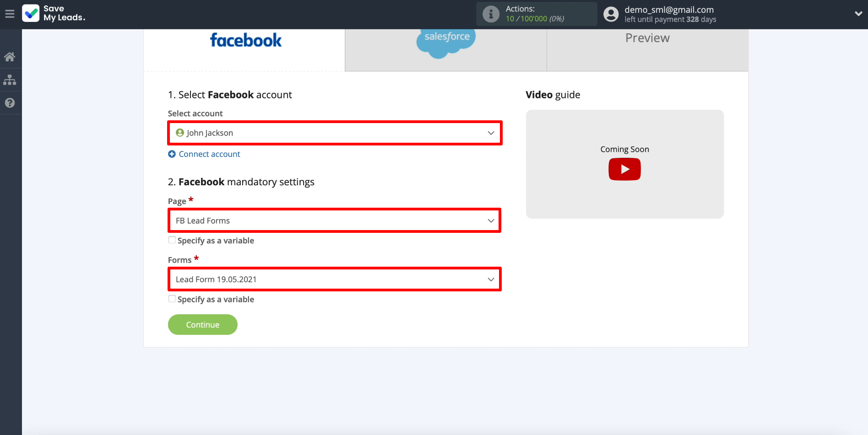This screenshot has height=435, width=868.
Task: Click the '1. Select Facebook account' heading
Action: click(x=230, y=95)
